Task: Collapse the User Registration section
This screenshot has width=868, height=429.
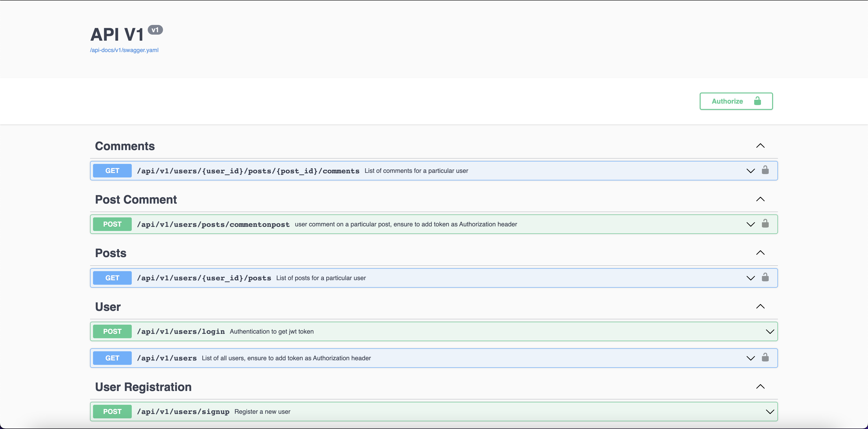Action: click(x=760, y=387)
